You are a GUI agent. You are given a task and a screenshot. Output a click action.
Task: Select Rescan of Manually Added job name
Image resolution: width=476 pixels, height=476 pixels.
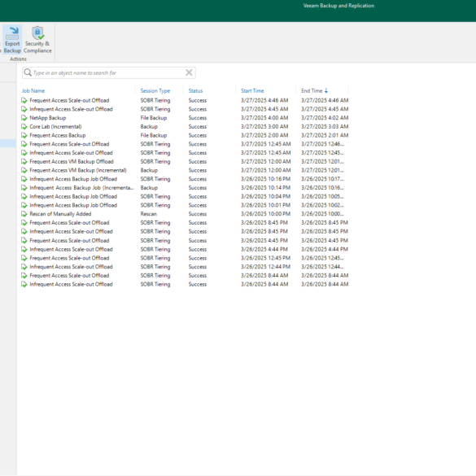point(60,214)
